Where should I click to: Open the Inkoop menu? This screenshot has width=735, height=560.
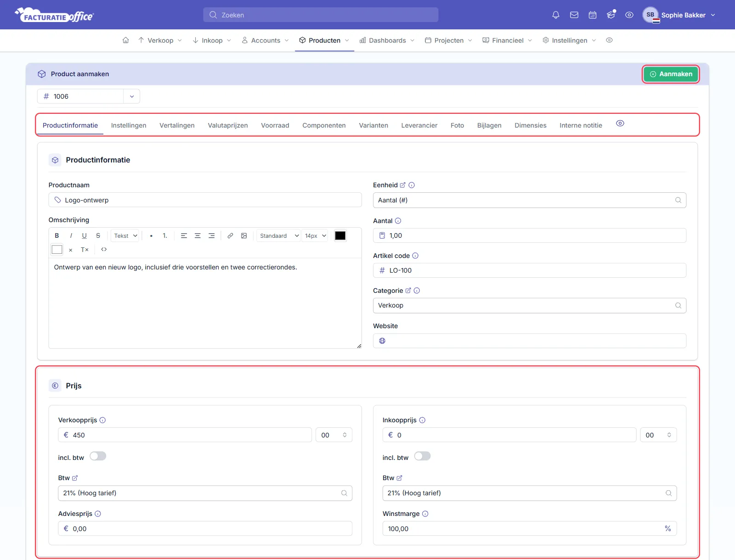coord(212,40)
